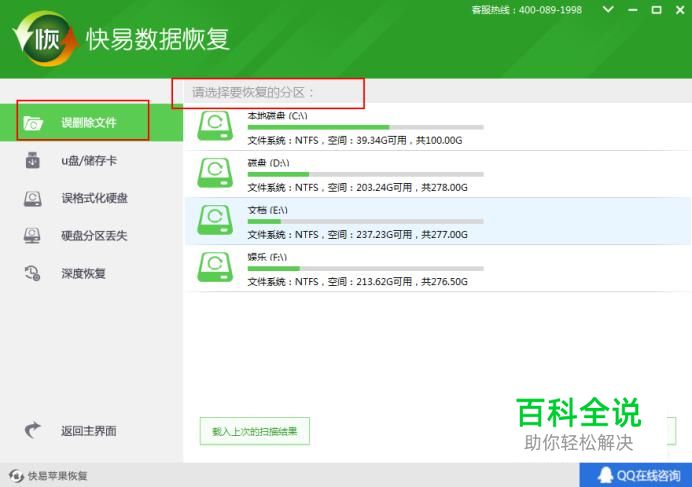Go back via 返回主界面
Viewport: 692px width, 487px height.
point(91,430)
